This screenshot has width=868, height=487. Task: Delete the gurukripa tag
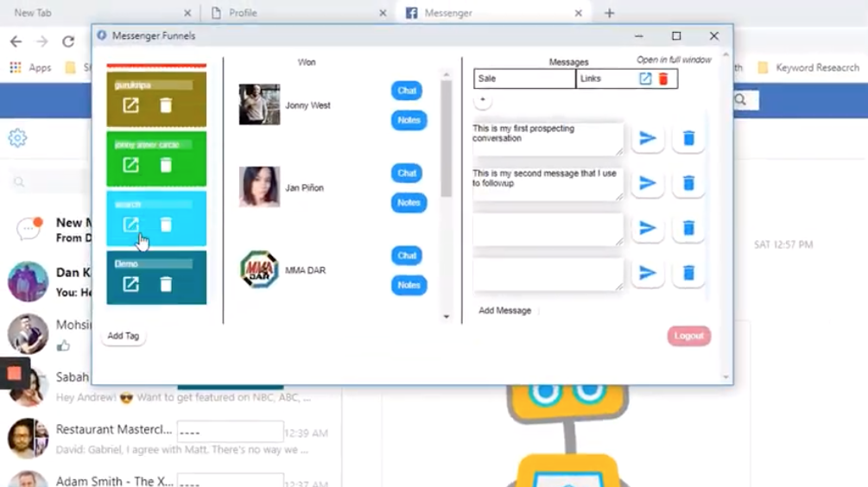pyautogui.click(x=166, y=105)
